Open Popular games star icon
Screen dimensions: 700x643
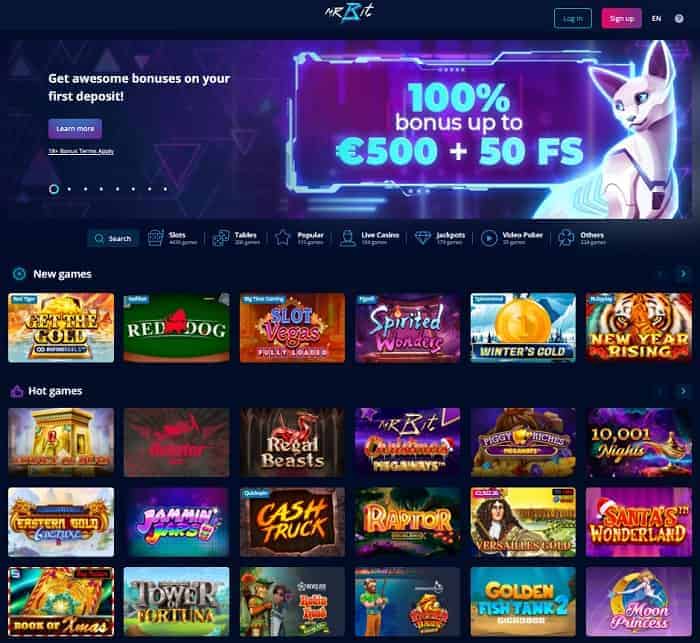pyautogui.click(x=282, y=238)
